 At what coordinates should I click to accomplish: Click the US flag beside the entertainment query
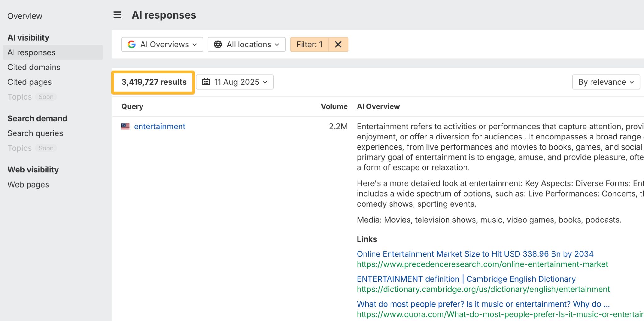point(125,126)
